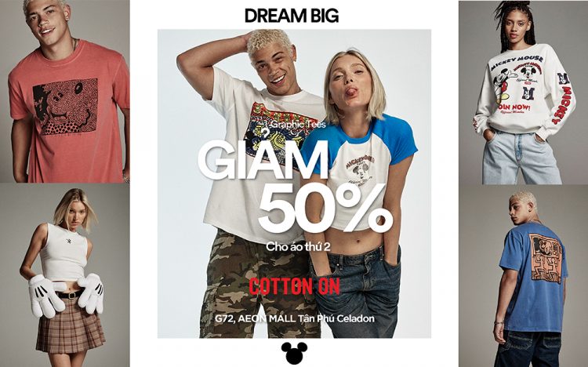Click the central couple promo photo
This screenshot has height=367, width=588.
294,183
